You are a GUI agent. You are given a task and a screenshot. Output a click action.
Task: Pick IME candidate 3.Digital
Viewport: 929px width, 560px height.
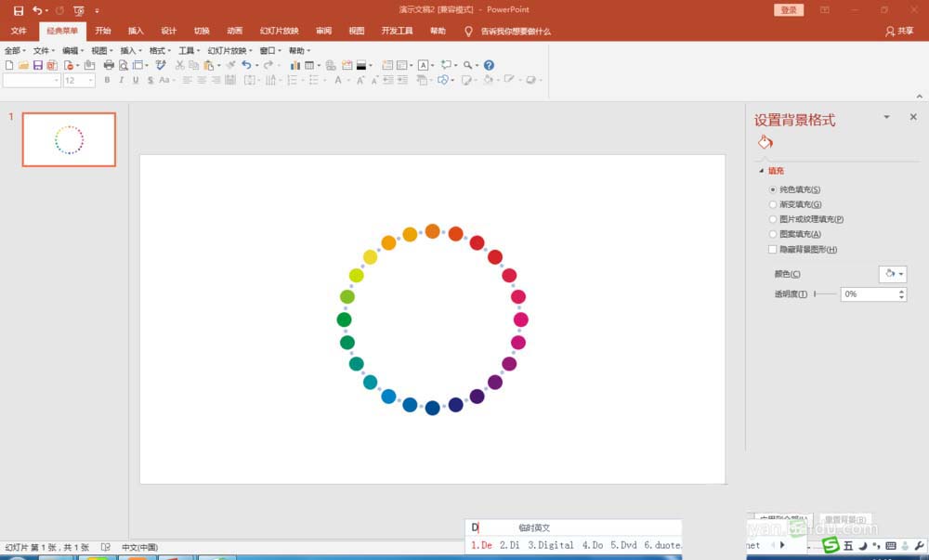tap(551, 545)
